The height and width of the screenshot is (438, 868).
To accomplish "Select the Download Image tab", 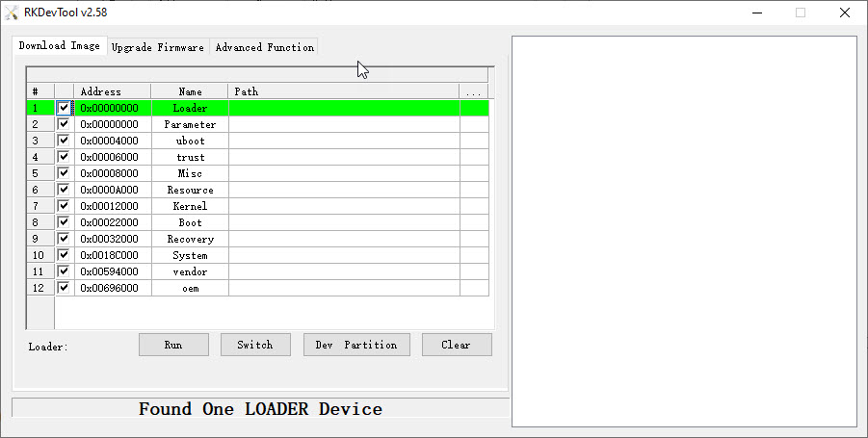I will tap(59, 46).
